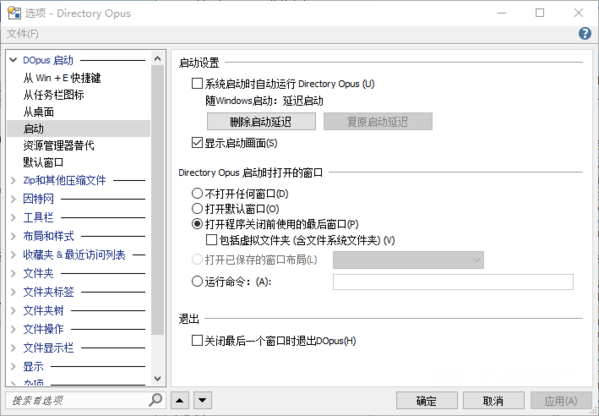
Task: Click 应用(A) button
Action: [561, 401]
